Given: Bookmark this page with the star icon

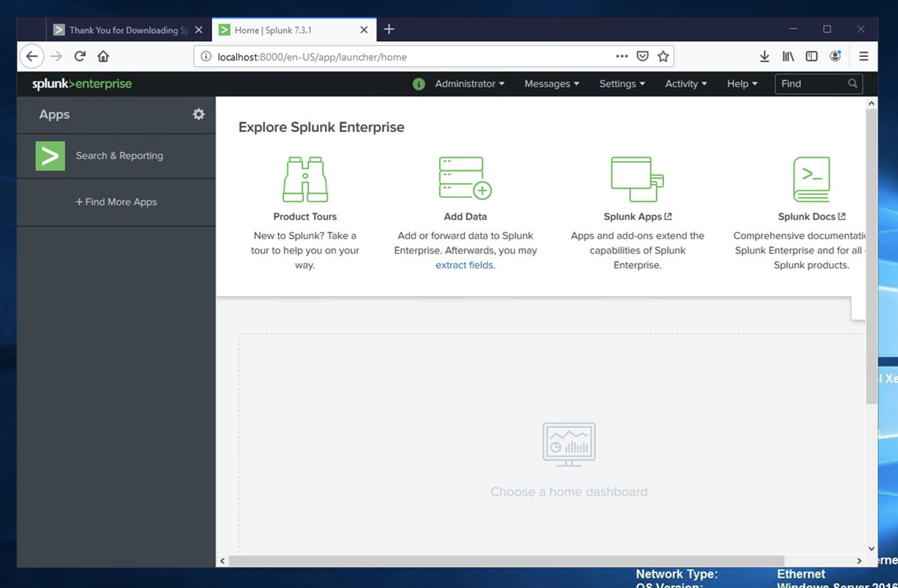Looking at the screenshot, I should (663, 57).
